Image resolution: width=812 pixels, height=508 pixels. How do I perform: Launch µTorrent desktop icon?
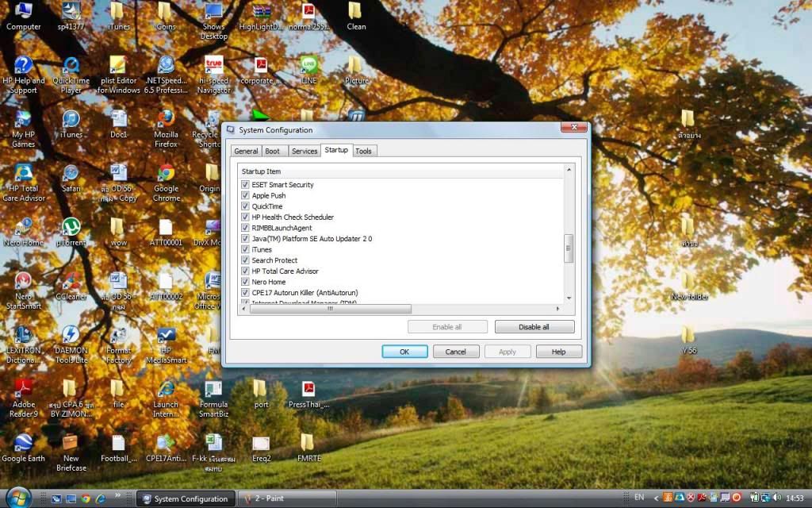coord(71,232)
